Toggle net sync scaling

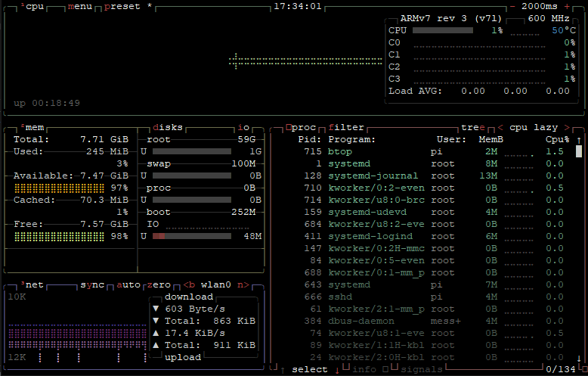pyautogui.click(x=92, y=284)
